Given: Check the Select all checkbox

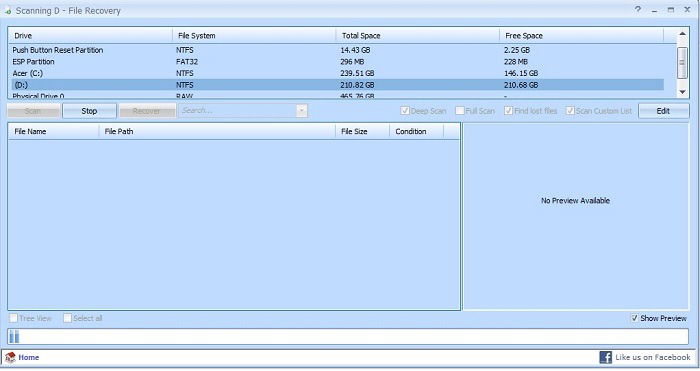Looking at the screenshot, I should [67, 318].
